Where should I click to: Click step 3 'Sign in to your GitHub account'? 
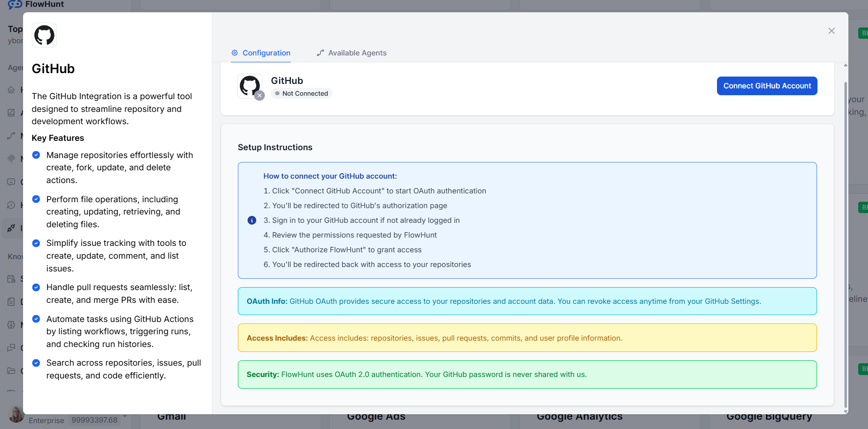tap(361, 220)
